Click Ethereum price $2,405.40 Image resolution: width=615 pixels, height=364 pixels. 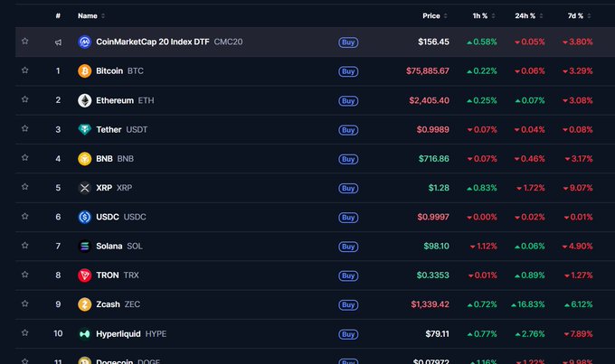429,100
